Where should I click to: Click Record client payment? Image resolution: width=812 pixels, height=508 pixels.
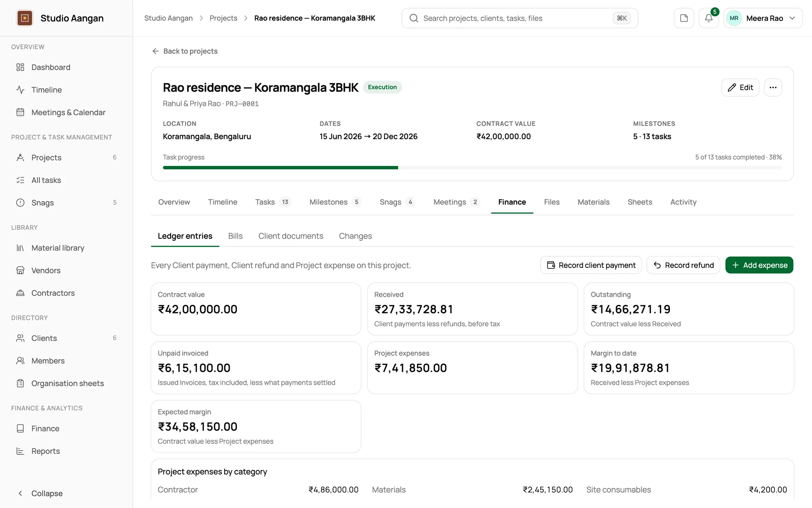(591, 265)
